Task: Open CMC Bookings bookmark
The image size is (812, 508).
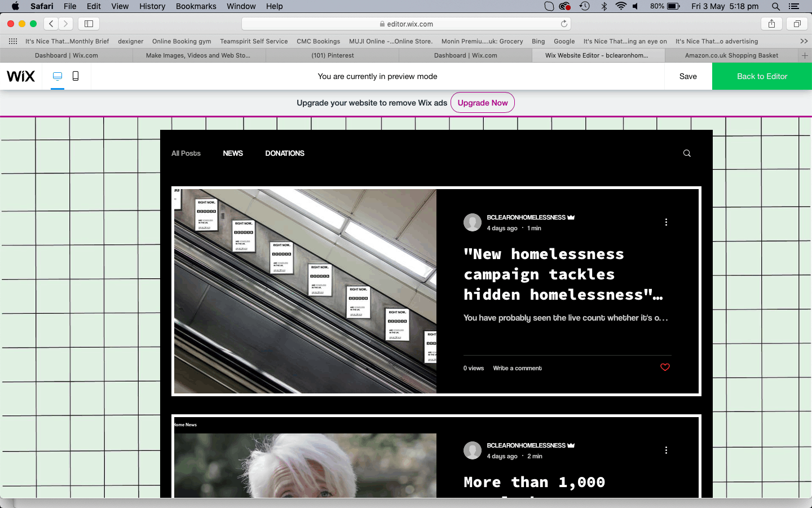Action: coord(318,41)
